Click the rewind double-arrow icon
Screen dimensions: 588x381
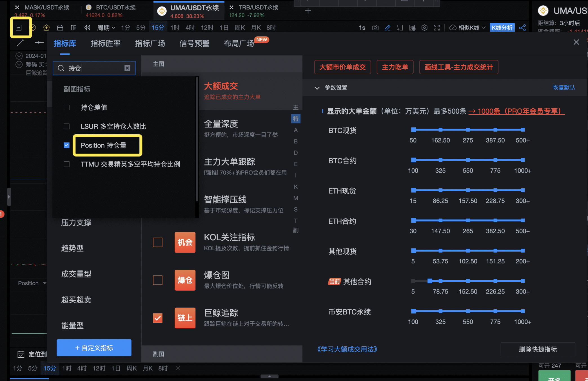[x=87, y=28]
